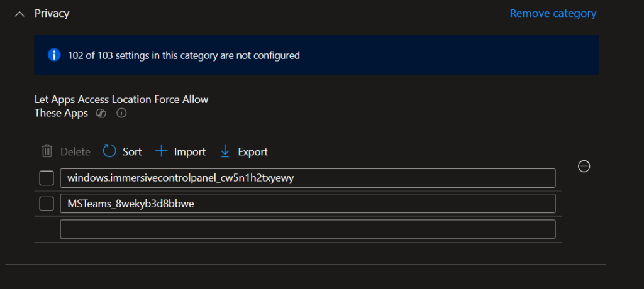
Task: Click the Import plus icon
Action: point(162,151)
